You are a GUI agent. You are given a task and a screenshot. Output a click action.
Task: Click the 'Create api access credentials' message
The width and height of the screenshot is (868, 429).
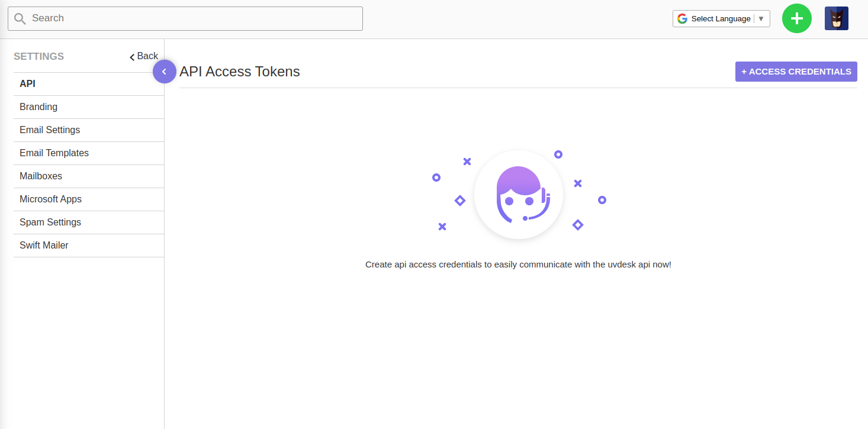(518, 265)
